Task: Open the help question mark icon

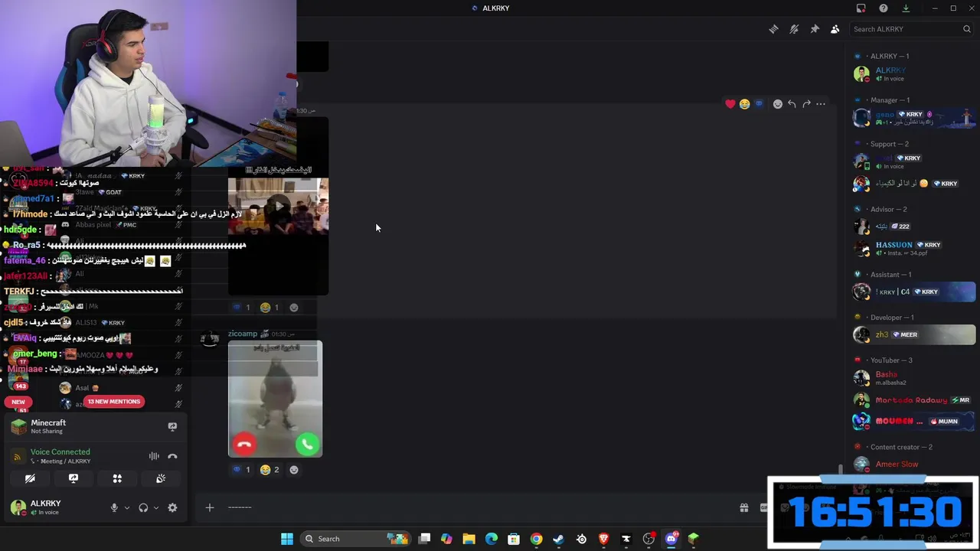Action: tap(884, 8)
